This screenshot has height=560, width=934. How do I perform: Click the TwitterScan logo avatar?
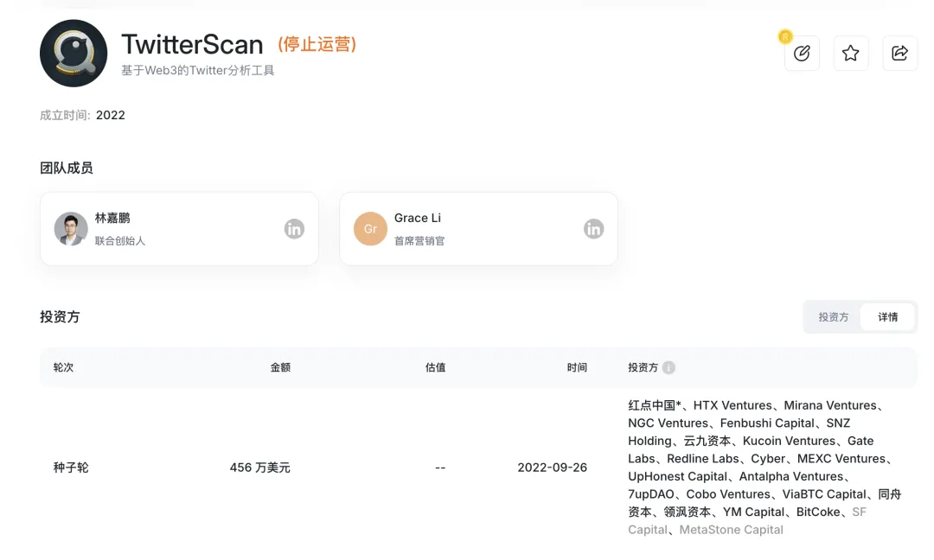coord(74,53)
